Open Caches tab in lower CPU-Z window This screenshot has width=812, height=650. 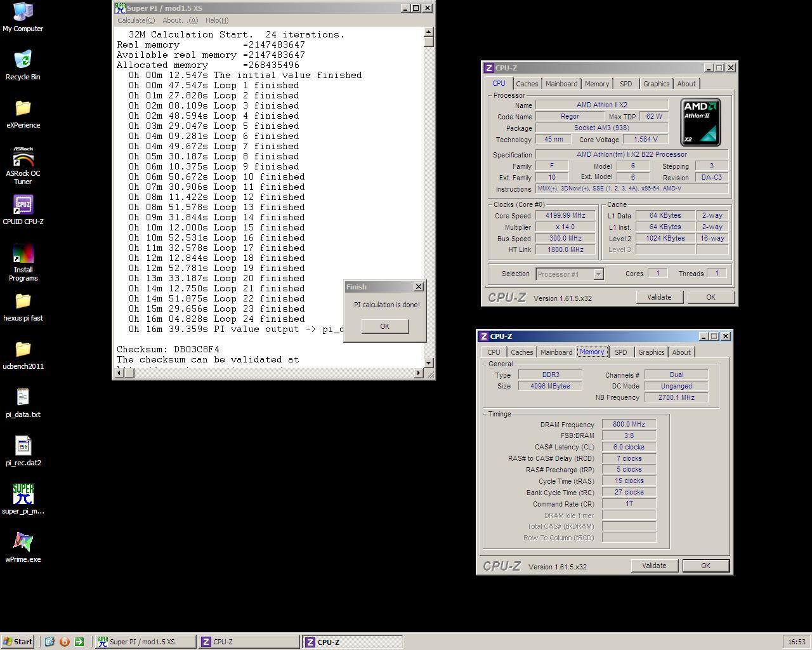pos(521,352)
